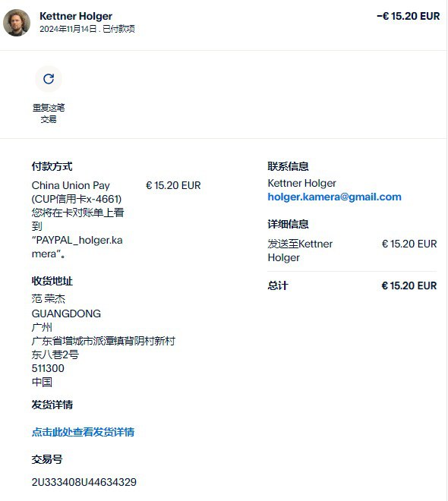
Task: Click the 重复这笔交易 label under the icon
Action: [49, 113]
